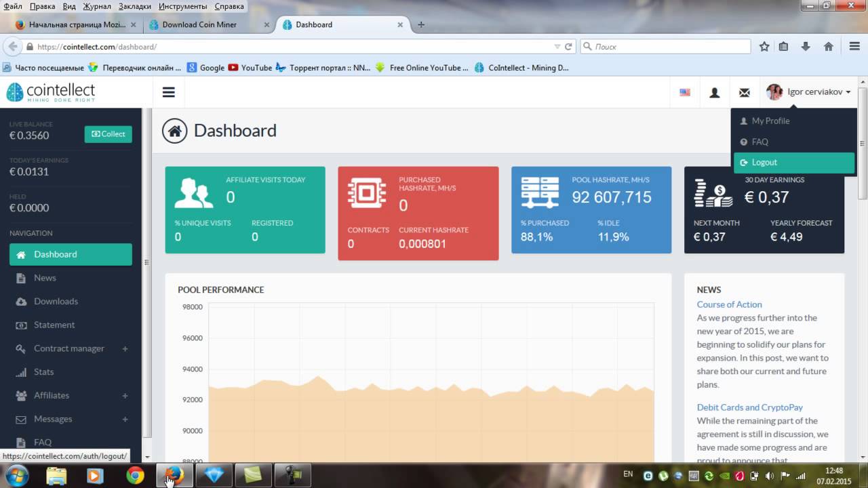
Task: Open the US flag language selector
Action: pos(685,92)
